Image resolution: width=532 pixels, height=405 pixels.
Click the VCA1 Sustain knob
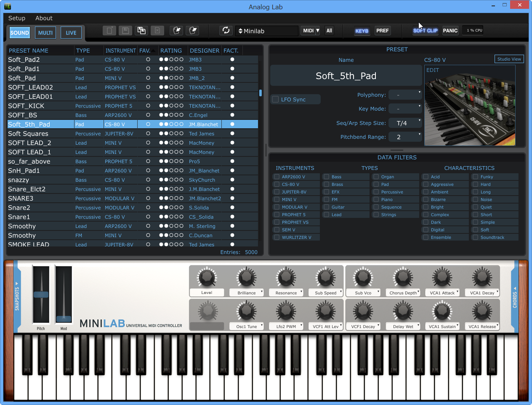point(442,311)
